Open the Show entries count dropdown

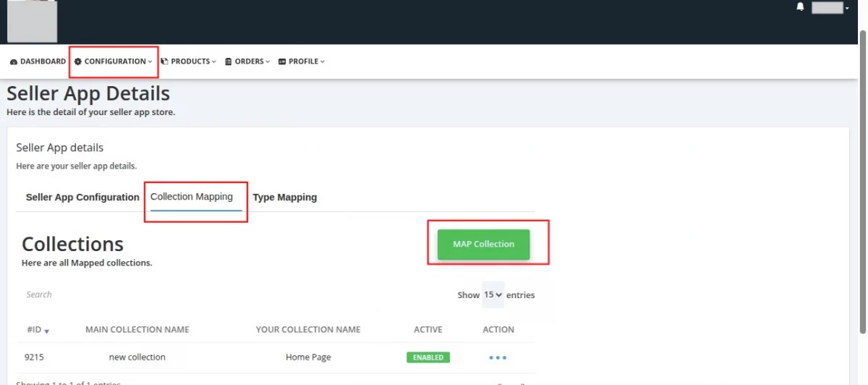click(x=493, y=295)
